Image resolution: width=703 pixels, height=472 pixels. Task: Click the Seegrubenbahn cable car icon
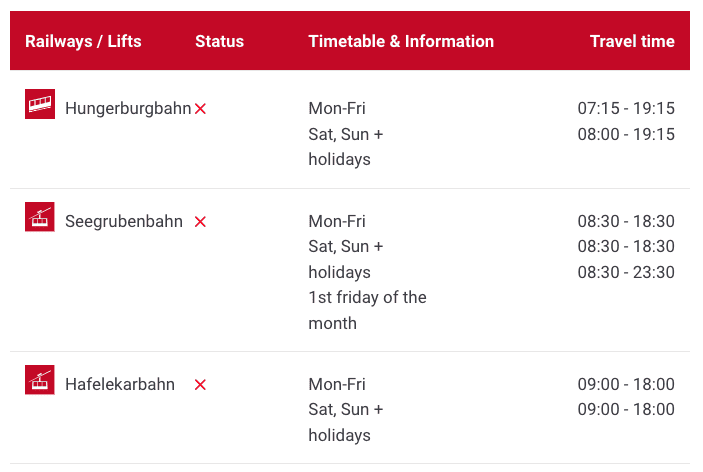pos(40,217)
